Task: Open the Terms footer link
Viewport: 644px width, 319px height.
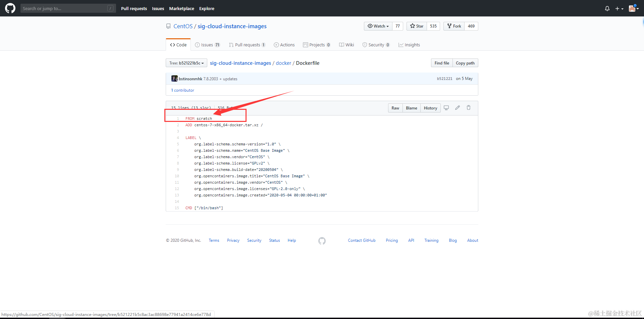Action: [x=214, y=240]
